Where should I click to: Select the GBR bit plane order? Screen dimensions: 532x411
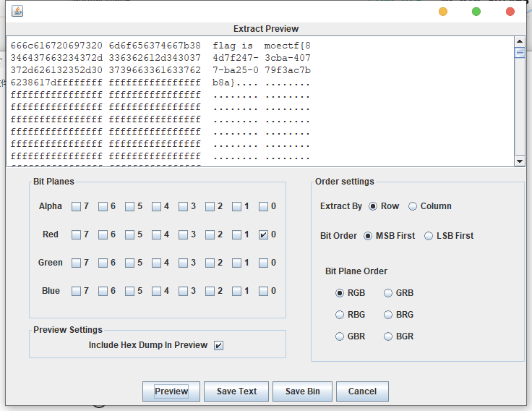(340, 336)
